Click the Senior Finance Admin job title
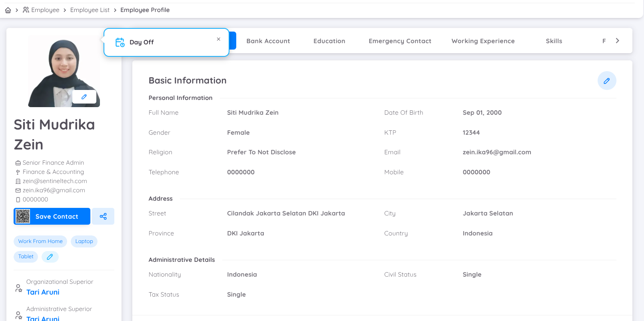The height and width of the screenshot is (321, 644). pyautogui.click(x=53, y=163)
